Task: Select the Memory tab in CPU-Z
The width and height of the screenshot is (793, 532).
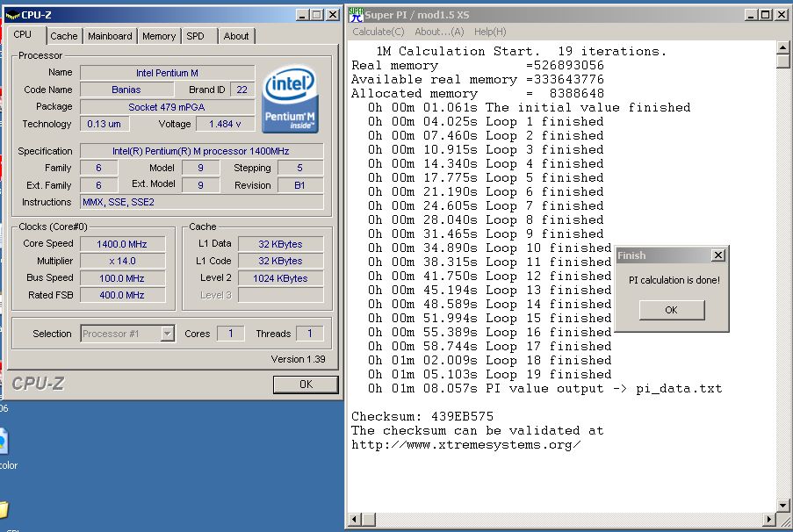Action: [159, 36]
